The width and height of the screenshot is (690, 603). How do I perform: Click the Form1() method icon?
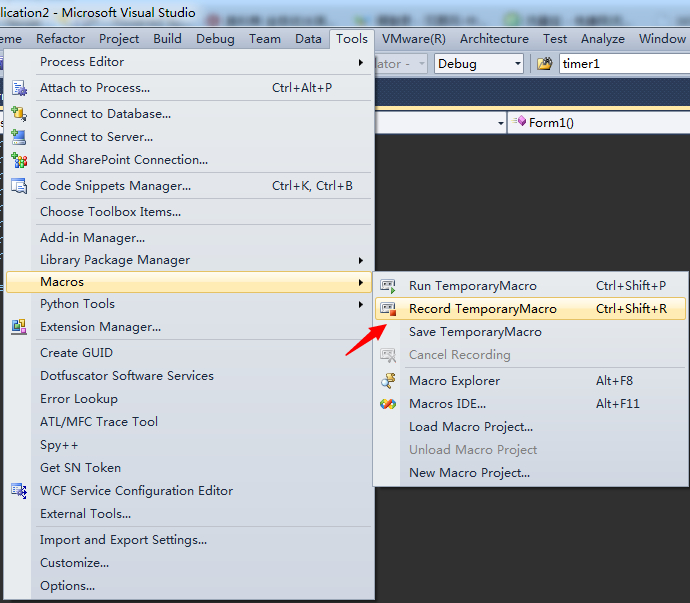(x=519, y=121)
